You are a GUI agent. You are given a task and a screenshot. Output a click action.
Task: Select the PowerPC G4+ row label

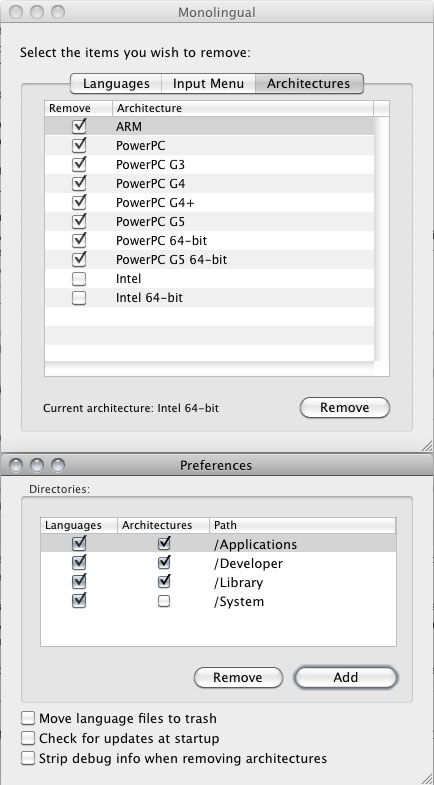pos(155,203)
